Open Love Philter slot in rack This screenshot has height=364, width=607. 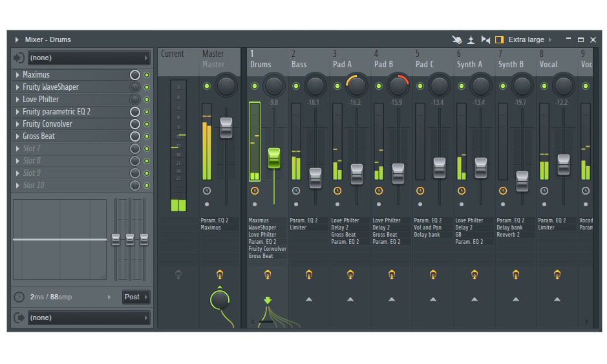[x=72, y=100]
